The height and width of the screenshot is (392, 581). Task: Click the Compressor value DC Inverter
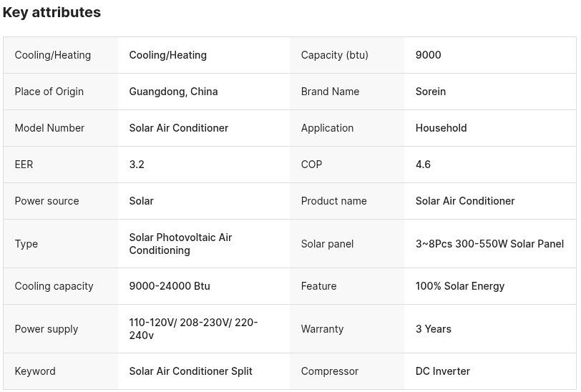click(x=442, y=371)
